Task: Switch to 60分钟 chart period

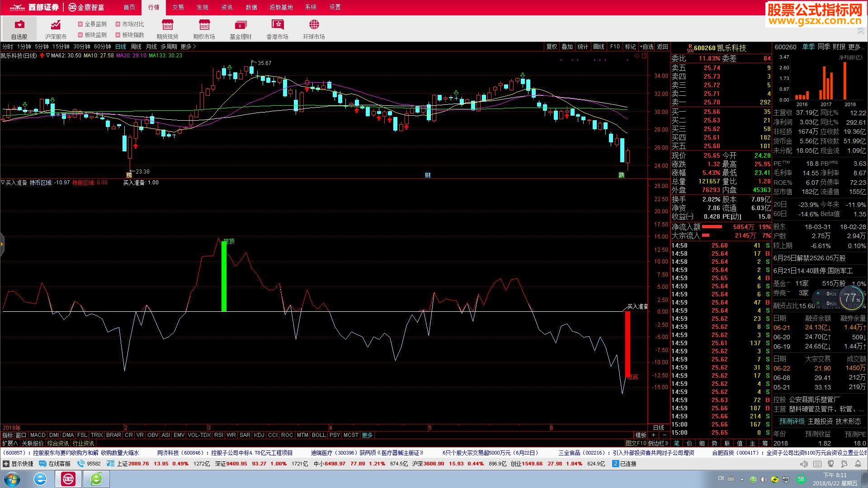Action: 103,47
